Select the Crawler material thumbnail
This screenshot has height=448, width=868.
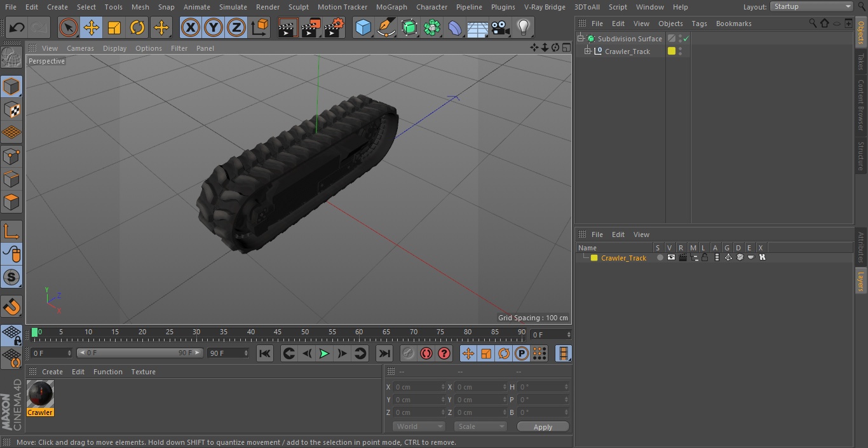click(40, 394)
